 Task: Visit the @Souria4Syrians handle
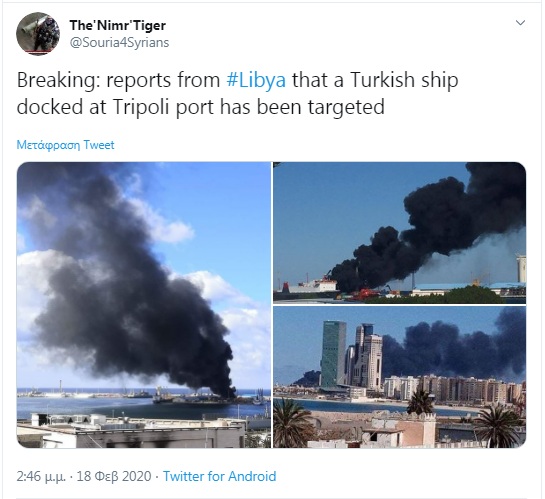(x=119, y=42)
